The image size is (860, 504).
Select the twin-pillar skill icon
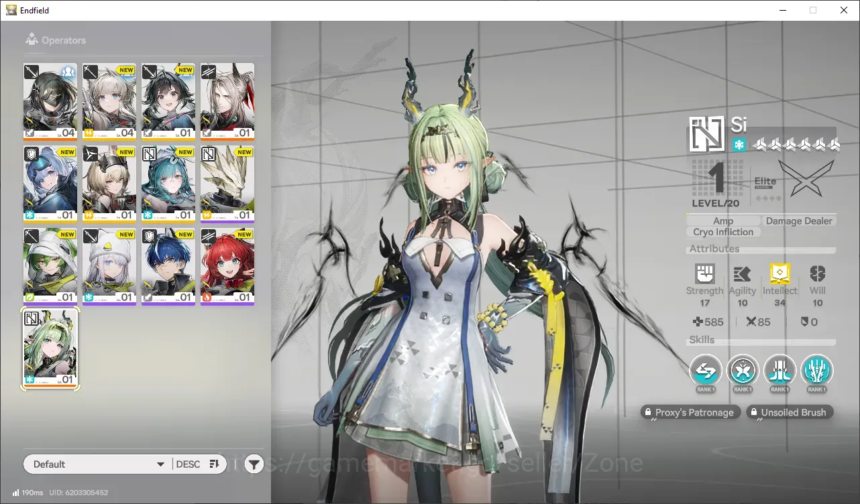click(x=780, y=370)
